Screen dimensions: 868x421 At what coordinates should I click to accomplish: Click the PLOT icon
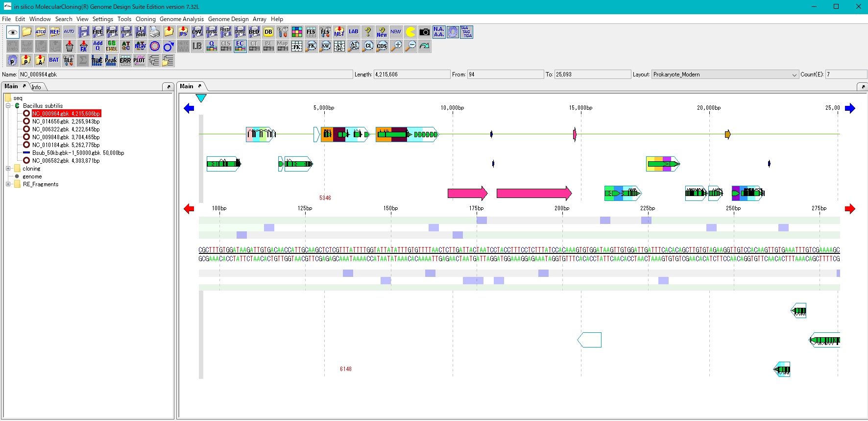coord(140,61)
